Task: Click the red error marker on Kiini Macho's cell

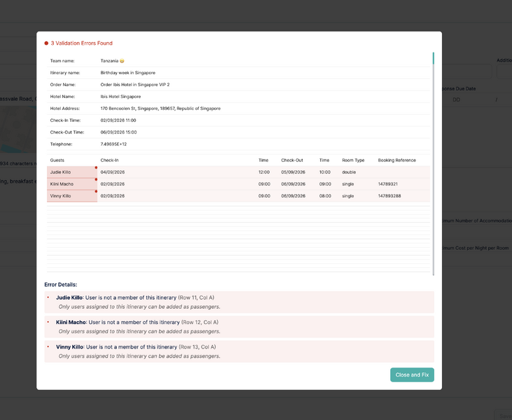Action: pos(96,179)
